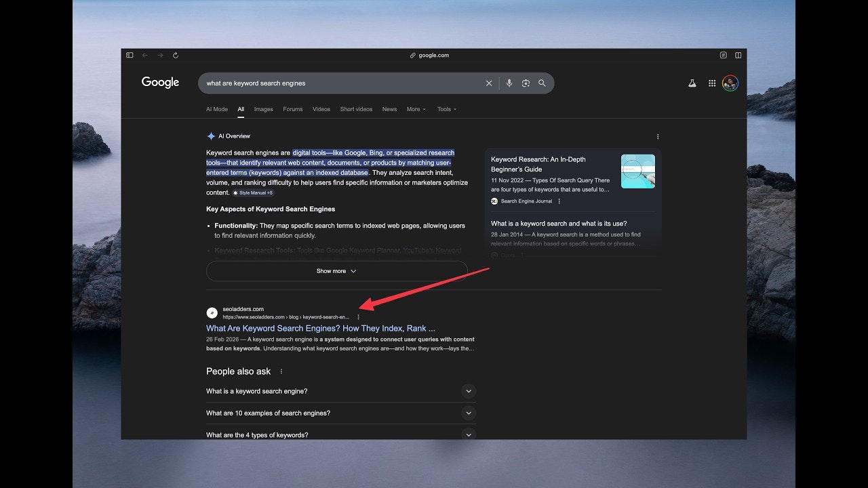This screenshot has height=488, width=868.
Task: Open What is a keyword search and what is its use?
Action: 559,224
